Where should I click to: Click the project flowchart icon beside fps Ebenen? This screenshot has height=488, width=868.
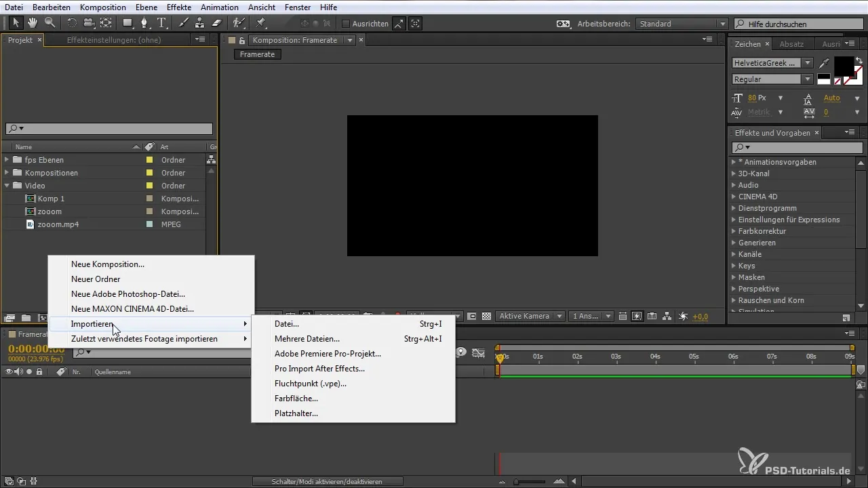211,160
